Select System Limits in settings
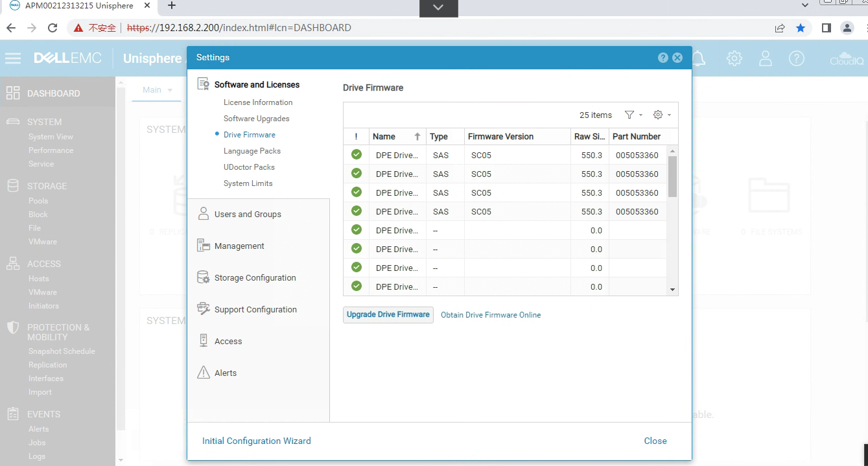This screenshot has width=868, height=466. (248, 183)
